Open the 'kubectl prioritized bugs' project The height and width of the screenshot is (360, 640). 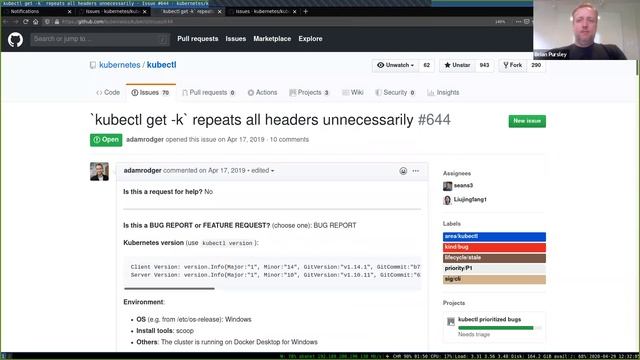click(489, 320)
